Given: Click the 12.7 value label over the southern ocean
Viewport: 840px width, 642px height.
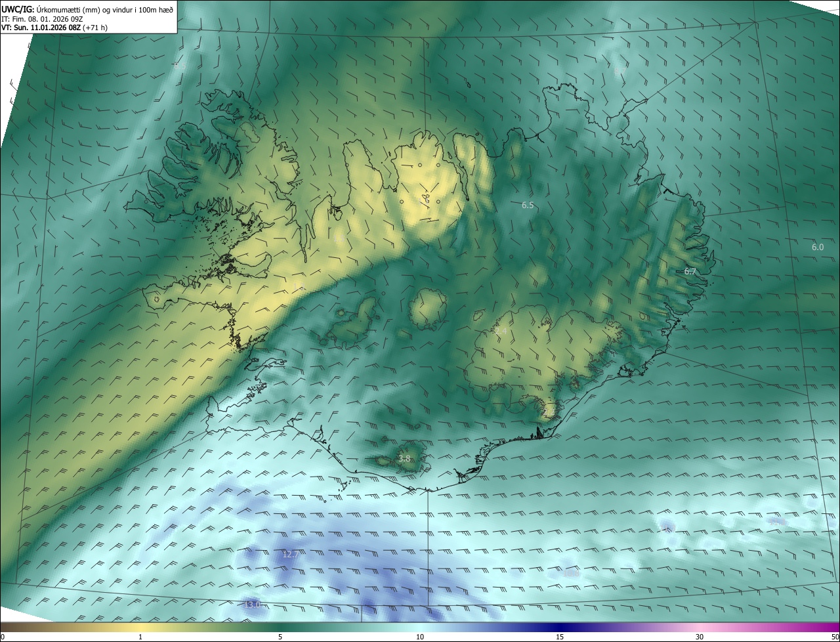Looking at the screenshot, I should [290, 555].
